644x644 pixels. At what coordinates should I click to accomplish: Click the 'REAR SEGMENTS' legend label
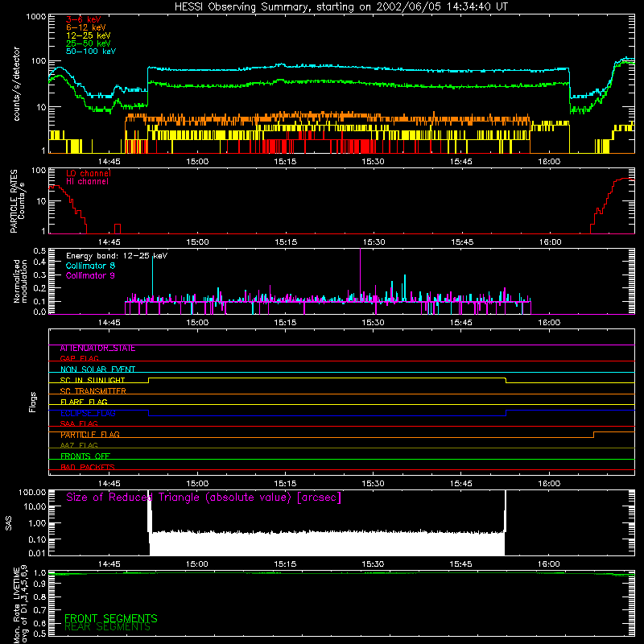pos(107,627)
